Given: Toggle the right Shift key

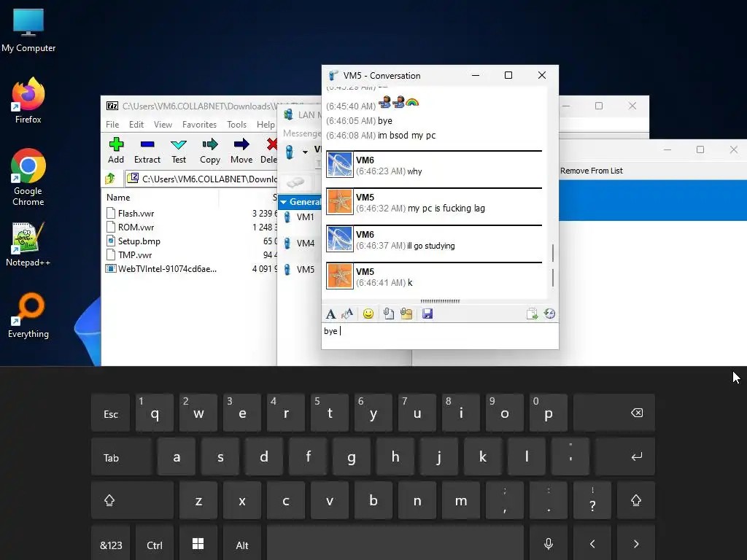Looking at the screenshot, I should [x=636, y=500].
